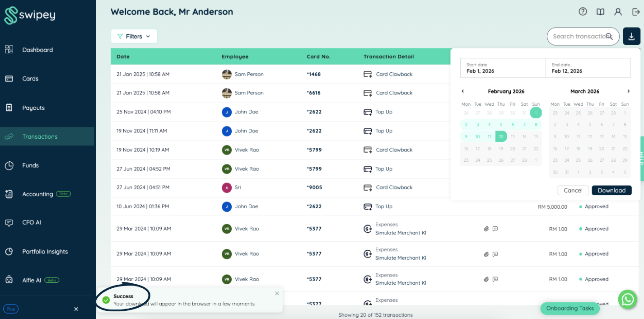This screenshot has height=319, width=644.
Task: Go to previous month in calendar
Action: [x=462, y=91]
